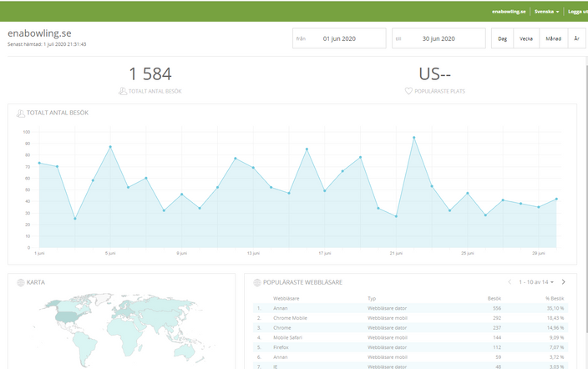Click the 'Chrome Mobile' table row
The image size is (588, 369).
click(x=410, y=318)
